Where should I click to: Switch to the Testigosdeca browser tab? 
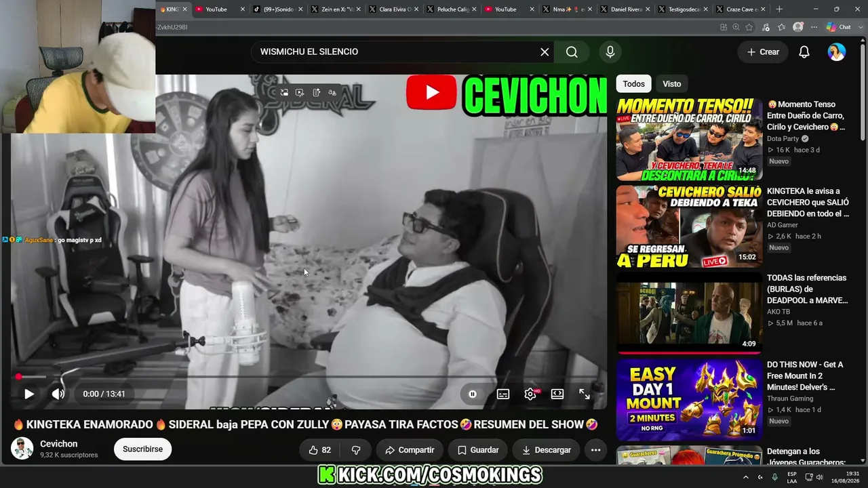pyautogui.click(x=683, y=9)
